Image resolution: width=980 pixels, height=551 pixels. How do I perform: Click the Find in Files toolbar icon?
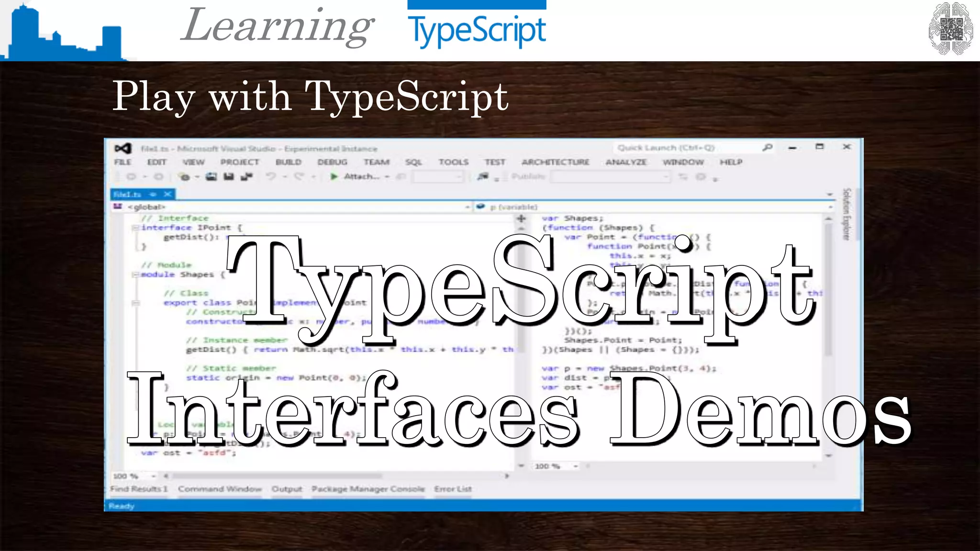pos(483,176)
